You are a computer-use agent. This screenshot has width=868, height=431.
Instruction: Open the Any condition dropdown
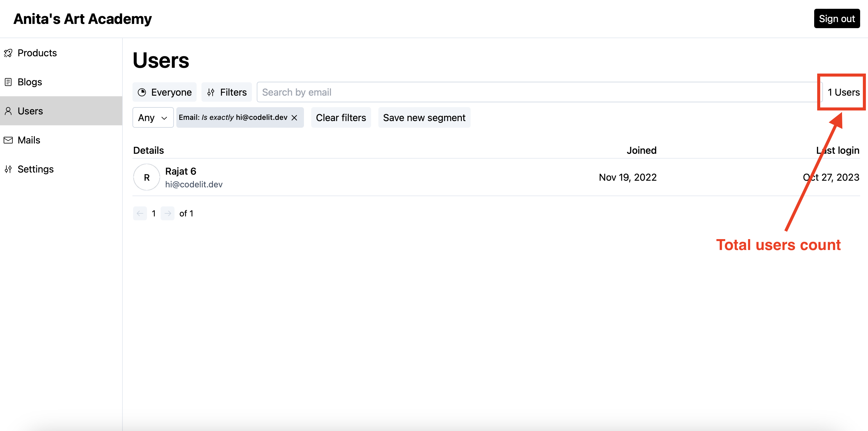153,118
